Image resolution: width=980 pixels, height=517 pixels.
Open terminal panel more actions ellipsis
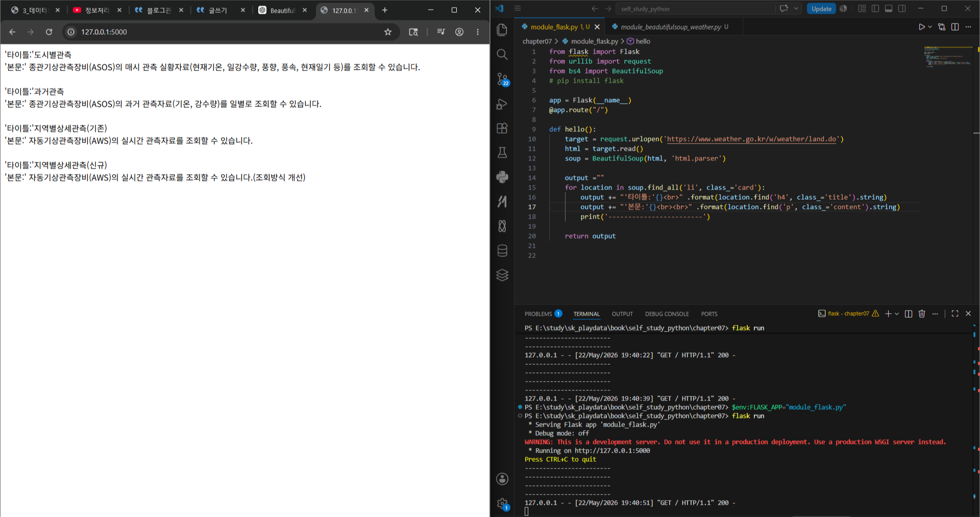click(935, 314)
